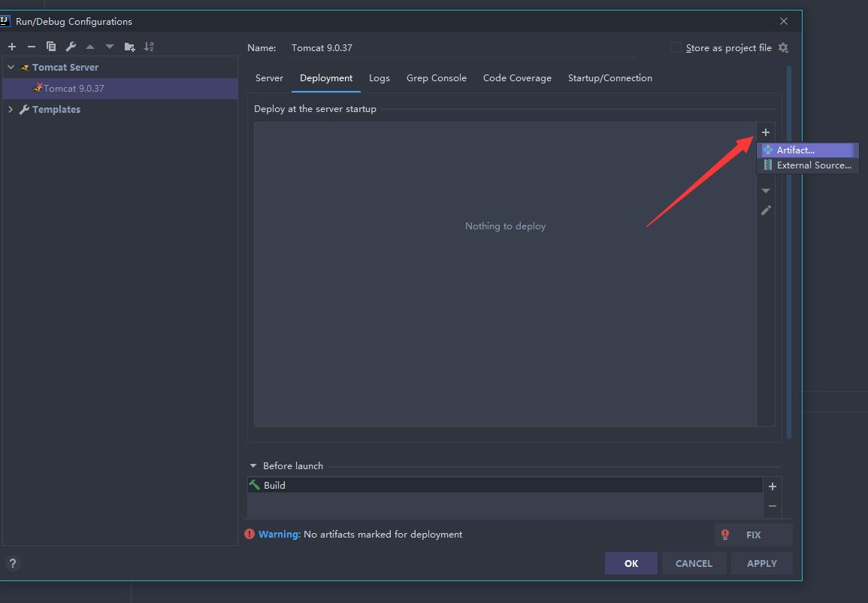Open run configuration settings gear icon
868x603 pixels.
tap(783, 47)
